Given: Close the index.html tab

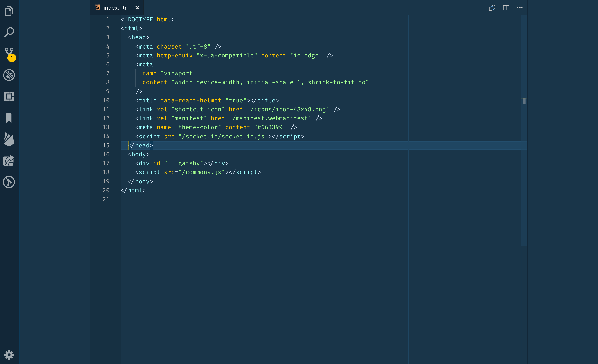Looking at the screenshot, I should coord(137,8).
